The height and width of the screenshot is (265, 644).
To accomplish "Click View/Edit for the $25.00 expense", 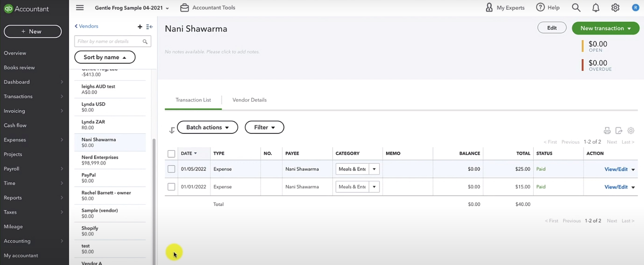I will point(616,169).
